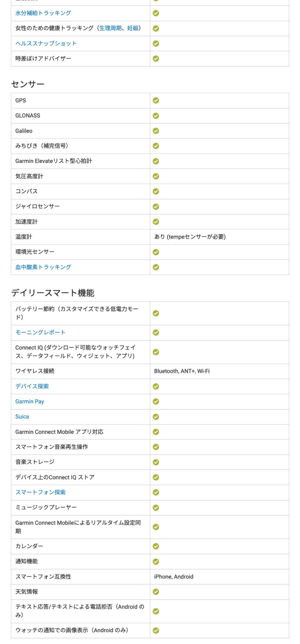This screenshot has height=644, width=300.
Task: Click the Galileo row checkmark icon
Action: click(x=156, y=131)
